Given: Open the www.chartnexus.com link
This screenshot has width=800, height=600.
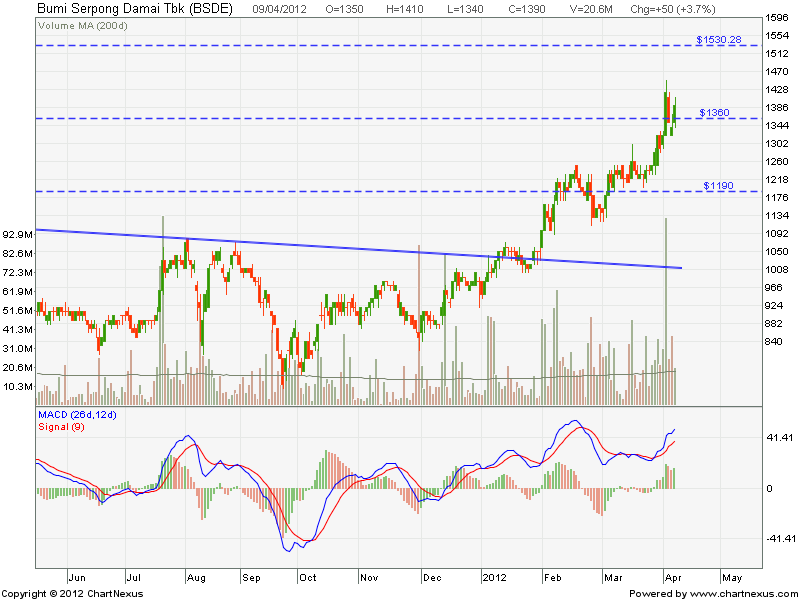Looking at the screenshot, I should [742, 593].
